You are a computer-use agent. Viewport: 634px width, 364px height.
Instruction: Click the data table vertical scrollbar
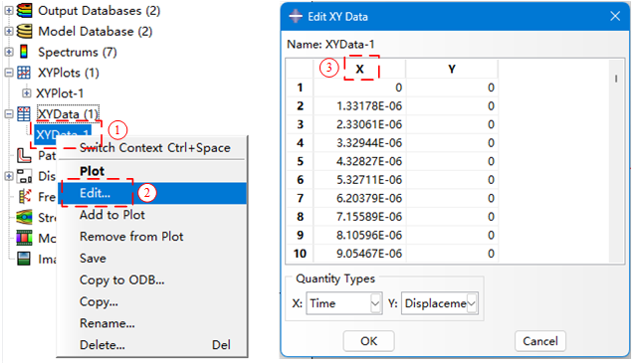(616, 161)
